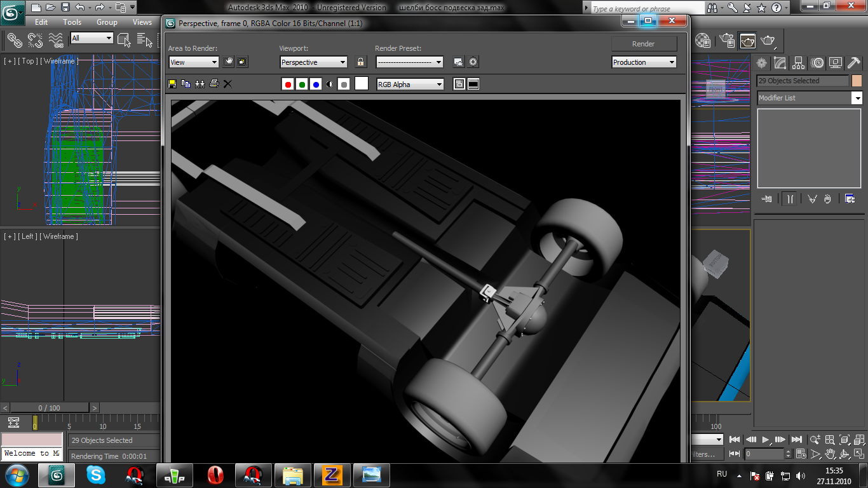868x488 pixels.
Task: Open the Utilities hammer panel tab
Action: pos(854,63)
